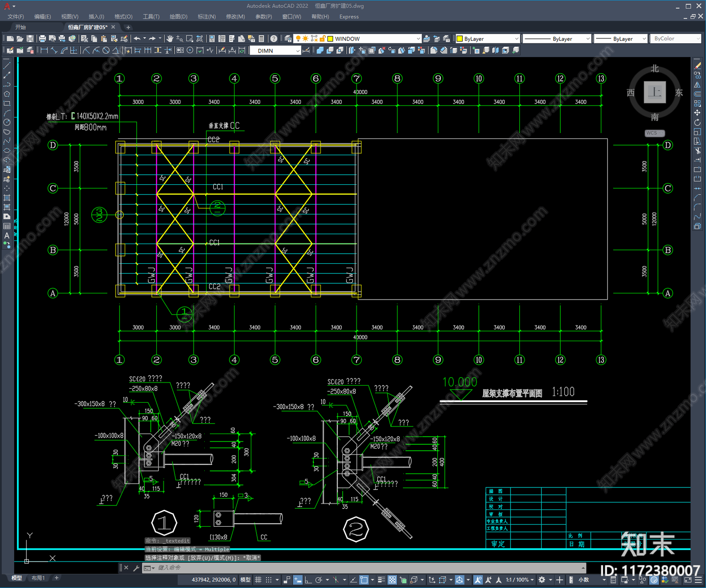Click the Make Object's Layer Current icon
This screenshot has width=706, height=588.
[x=427, y=39]
